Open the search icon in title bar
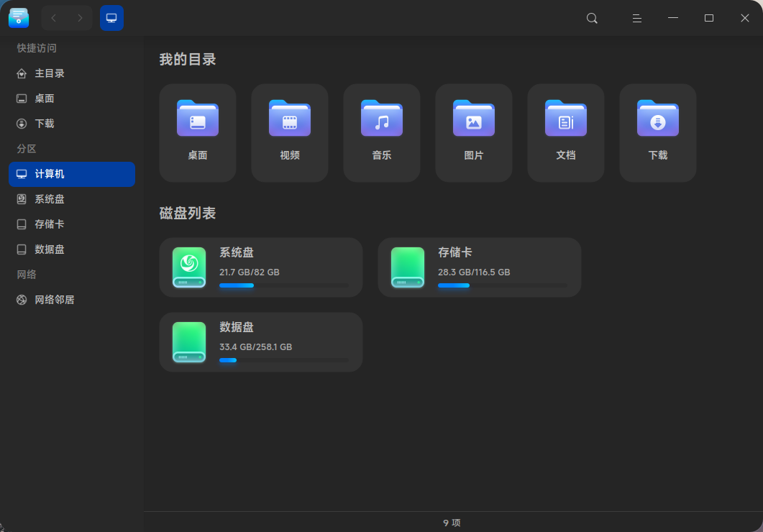The width and height of the screenshot is (763, 532). point(592,19)
